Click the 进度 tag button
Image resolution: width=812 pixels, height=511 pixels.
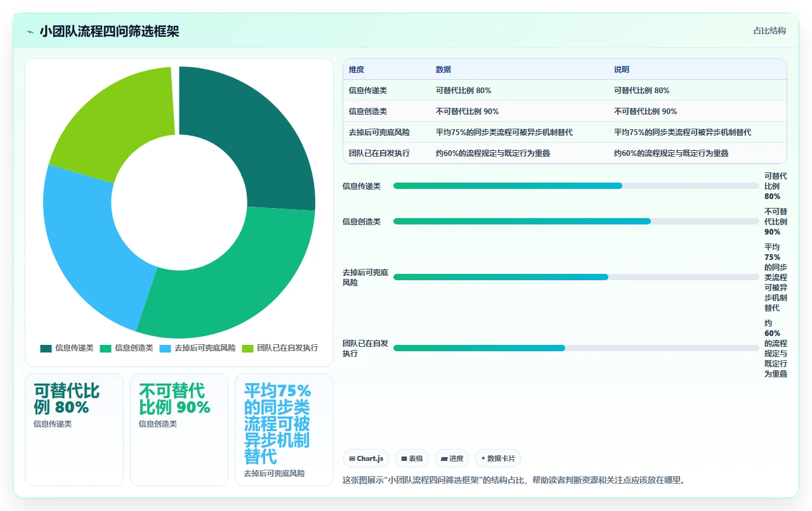[x=452, y=458]
